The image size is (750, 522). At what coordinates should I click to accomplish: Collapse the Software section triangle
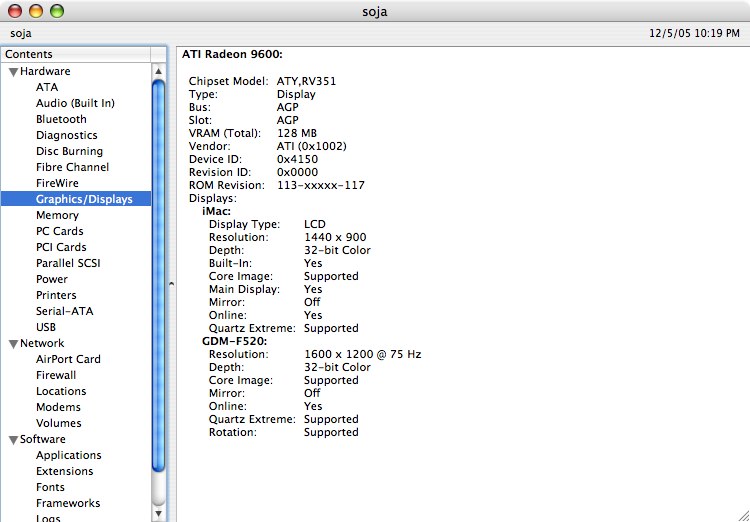point(14,440)
